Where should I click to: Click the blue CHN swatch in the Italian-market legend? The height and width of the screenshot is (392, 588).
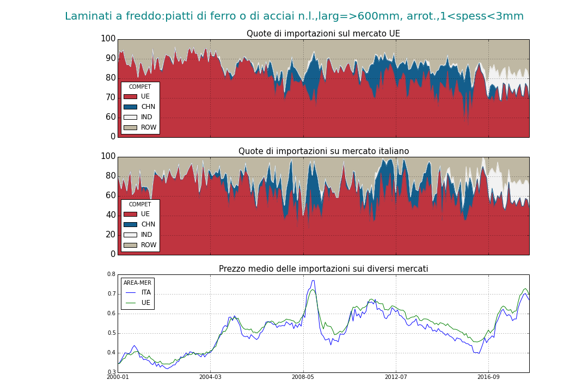(130, 224)
